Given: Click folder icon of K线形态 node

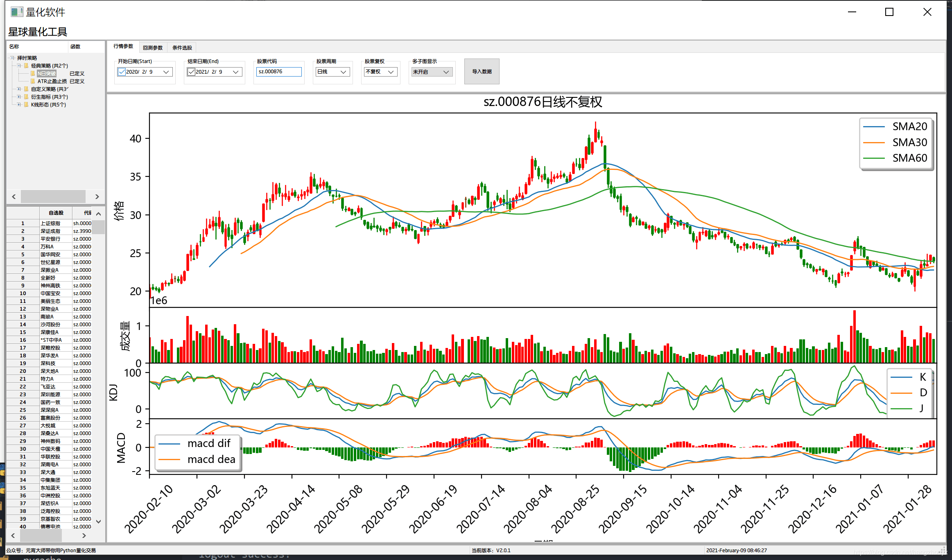Looking at the screenshot, I should 27,104.
